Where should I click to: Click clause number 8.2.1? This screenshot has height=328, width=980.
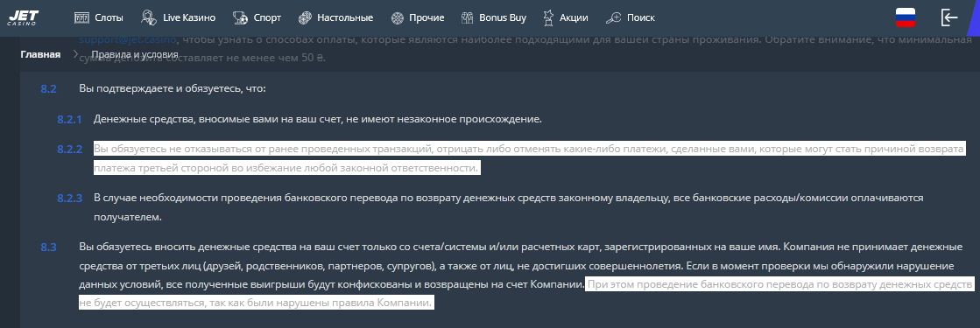pos(69,119)
